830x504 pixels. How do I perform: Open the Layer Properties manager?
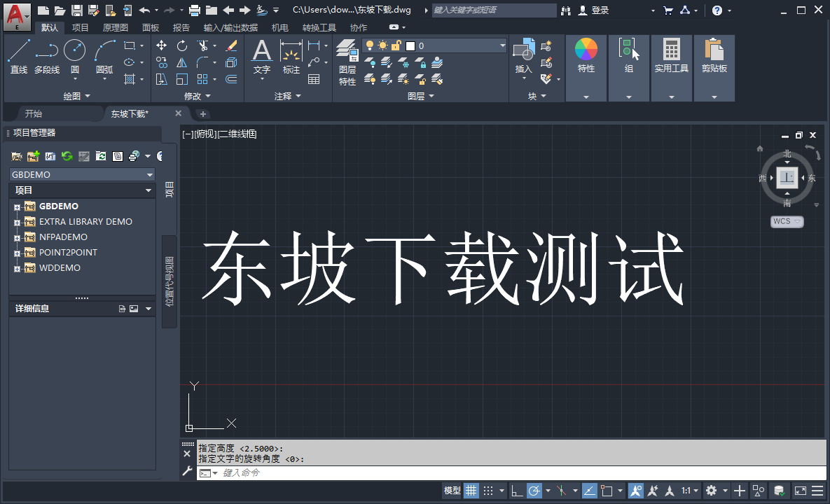click(x=347, y=50)
